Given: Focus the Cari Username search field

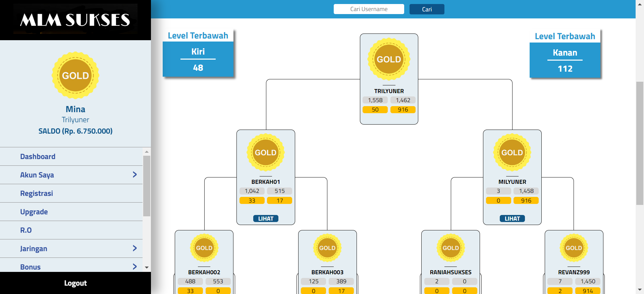Looking at the screenshot, I should [x=369, y=9].
